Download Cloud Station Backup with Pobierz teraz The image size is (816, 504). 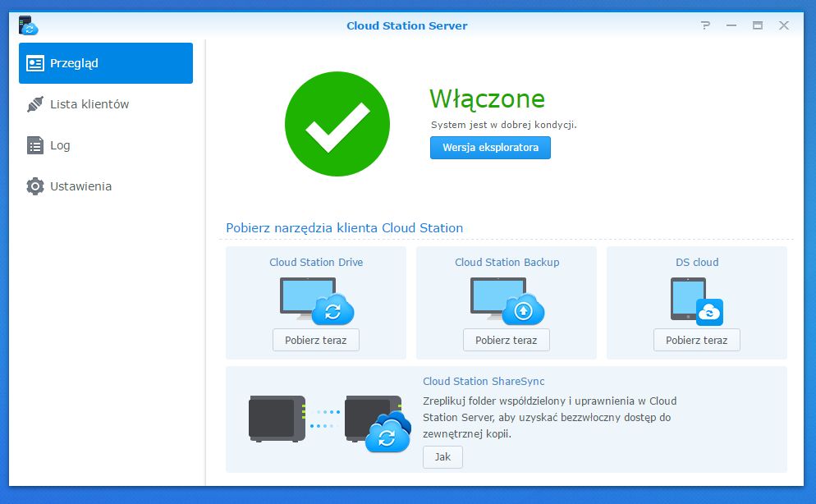coord(507,340)
